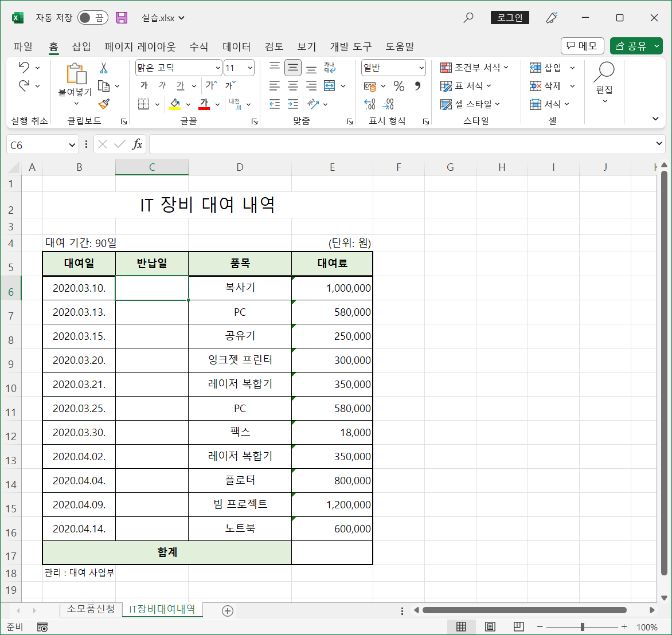Viewport: 672px width, 635px height.
Task: Click the Wrap Text icon
Action: click(x=330, y=67)
